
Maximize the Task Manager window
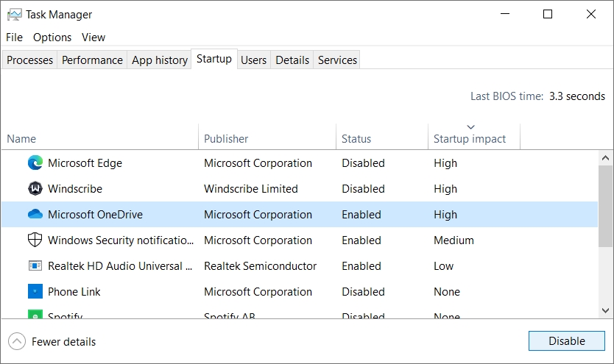point(548,14)
